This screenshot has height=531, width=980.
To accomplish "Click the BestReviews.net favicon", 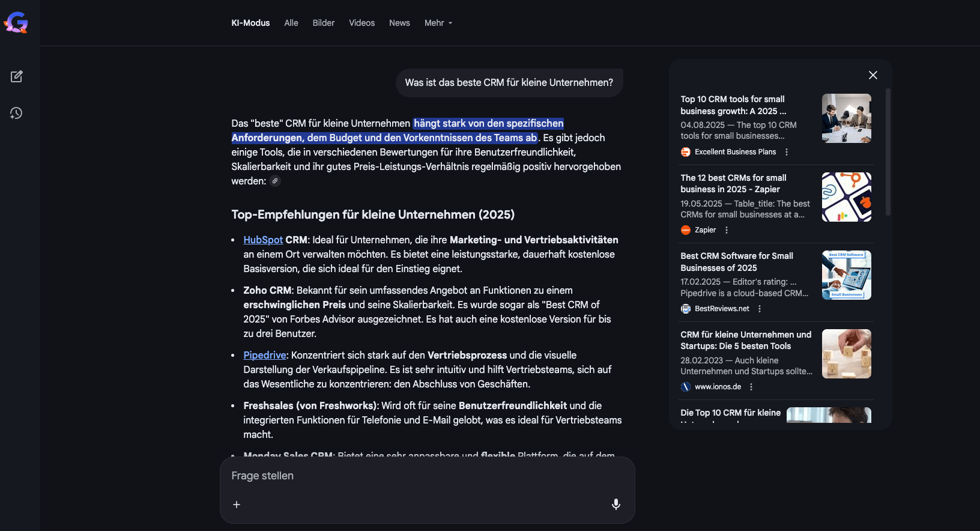I will (686, 309).
